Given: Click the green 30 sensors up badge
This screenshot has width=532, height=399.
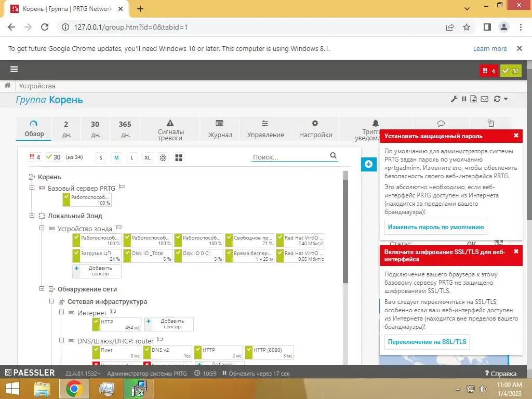Looking at the screenshot, I should pyautogui.click(x=511, y=71).
